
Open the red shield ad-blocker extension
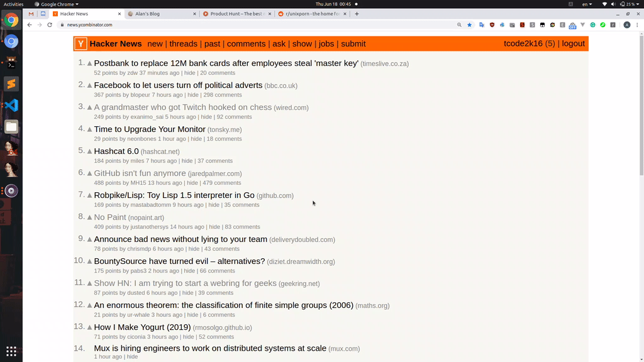tap(492, 25)
